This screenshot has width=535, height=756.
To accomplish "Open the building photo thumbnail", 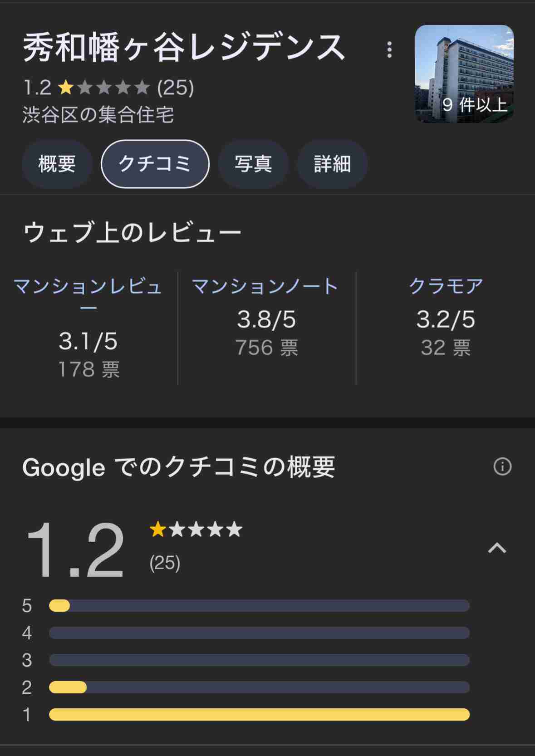I will click(464, 74).
